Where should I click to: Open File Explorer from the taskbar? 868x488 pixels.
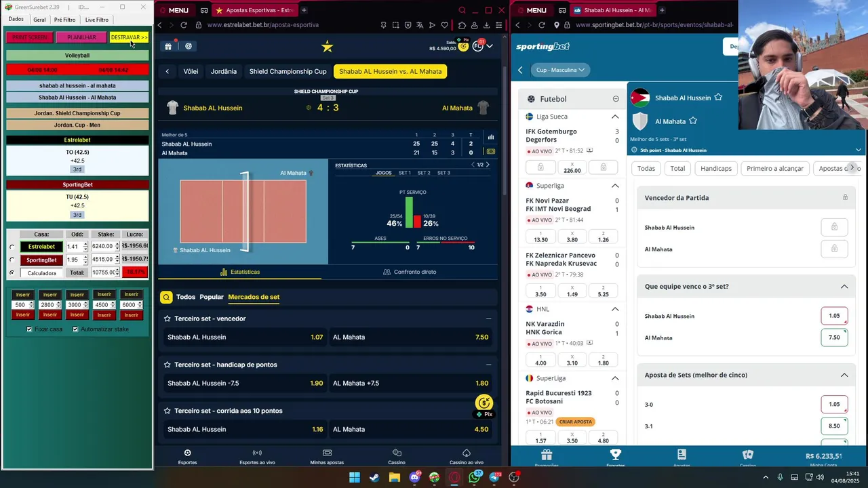[394, 477]
